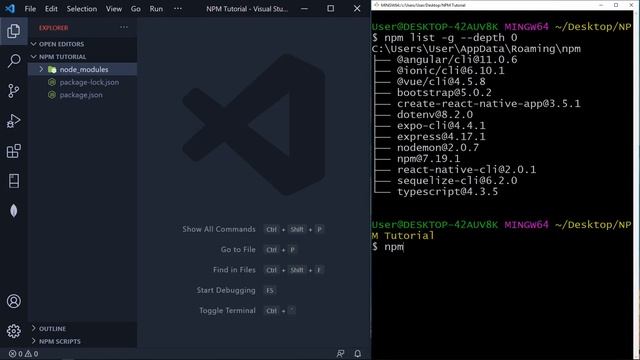Open the Manage gear icon

13,331
